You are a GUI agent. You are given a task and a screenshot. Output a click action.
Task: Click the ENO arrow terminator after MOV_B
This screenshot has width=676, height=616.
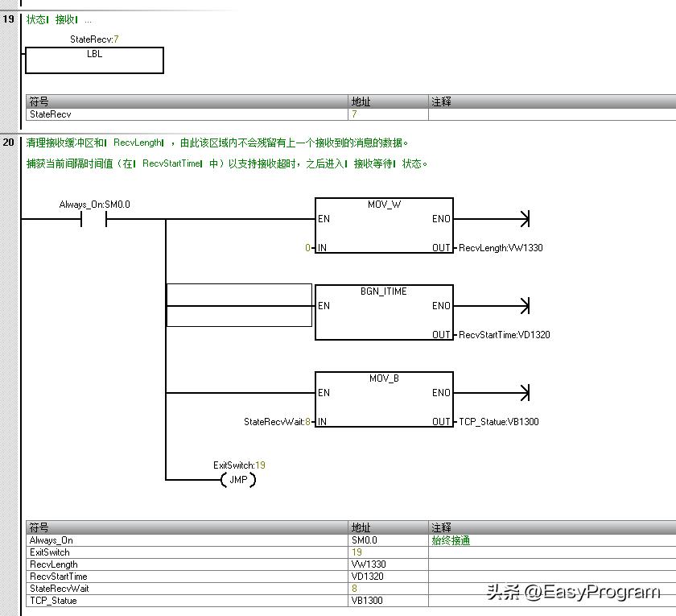[525, 393]
